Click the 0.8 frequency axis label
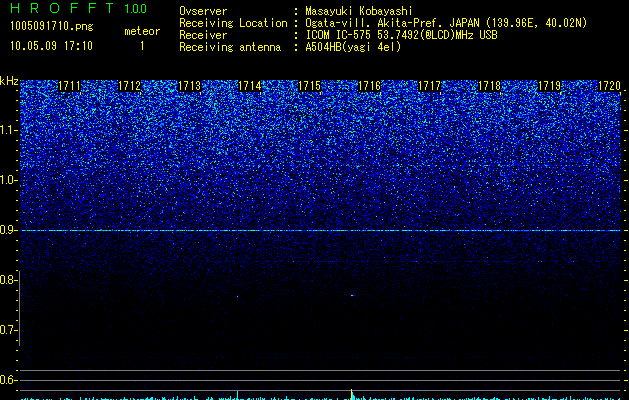The height and width of the screenshot is (400, 629). point(7,280)
